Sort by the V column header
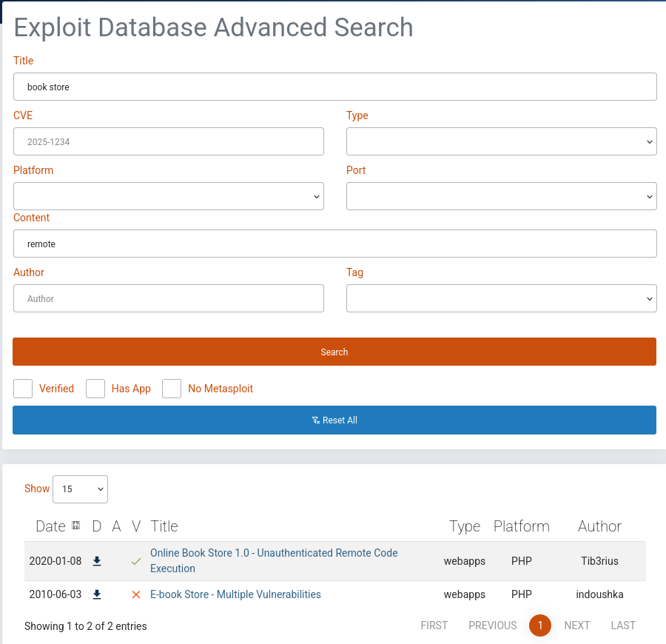666x644 pixels. [x=136, y=526]
